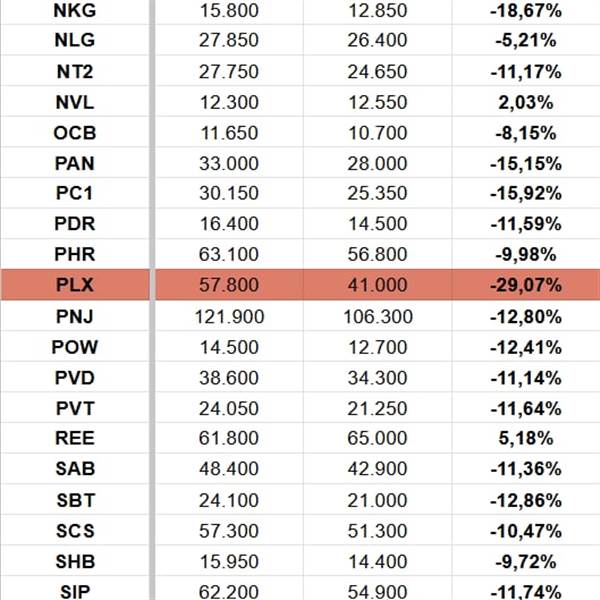
Task: Click the PNJ ticker cell
Action: click(76, 316)
